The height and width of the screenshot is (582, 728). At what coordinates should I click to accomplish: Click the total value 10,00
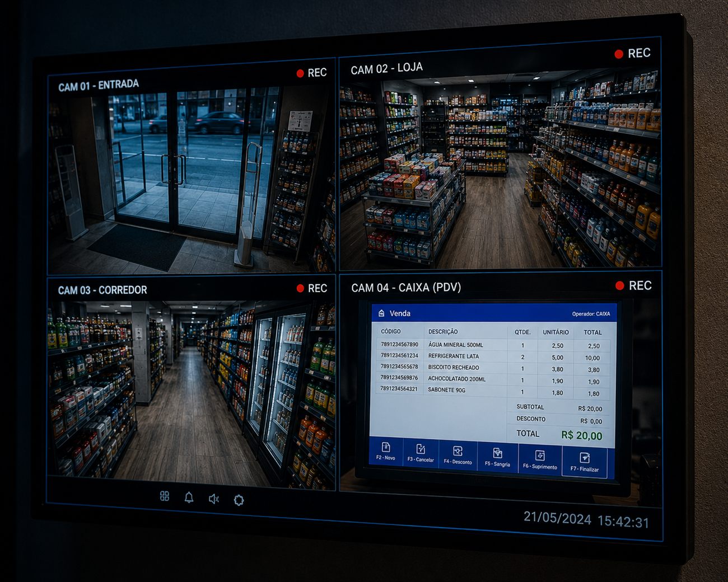point(592,358)
